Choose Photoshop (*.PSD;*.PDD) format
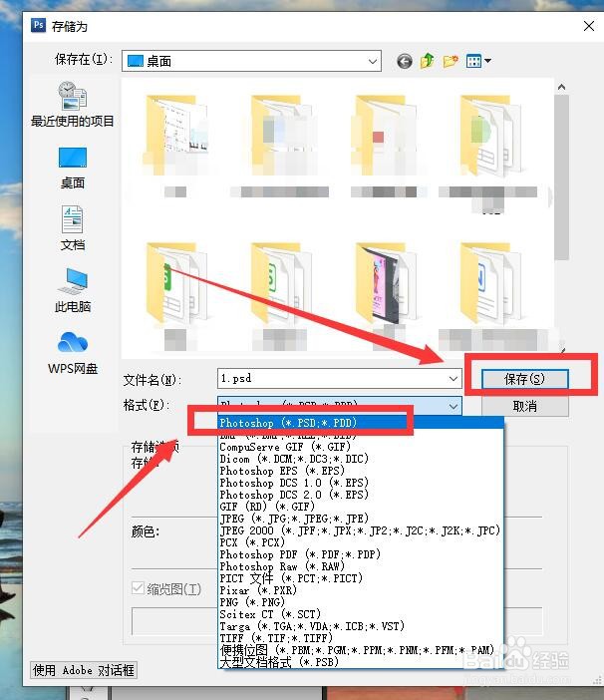The width and height of the screenshot is (604, 700). (x=361, y=423)
